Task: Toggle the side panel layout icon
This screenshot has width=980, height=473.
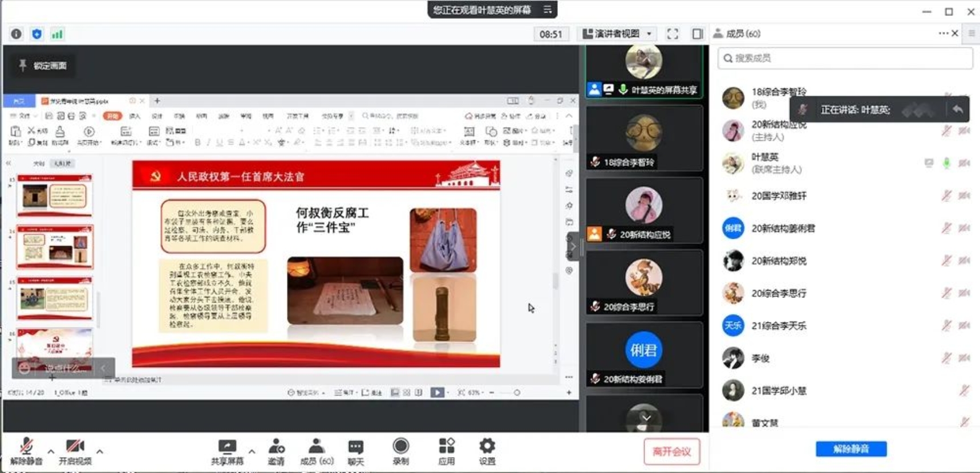Action: point(697,34)
